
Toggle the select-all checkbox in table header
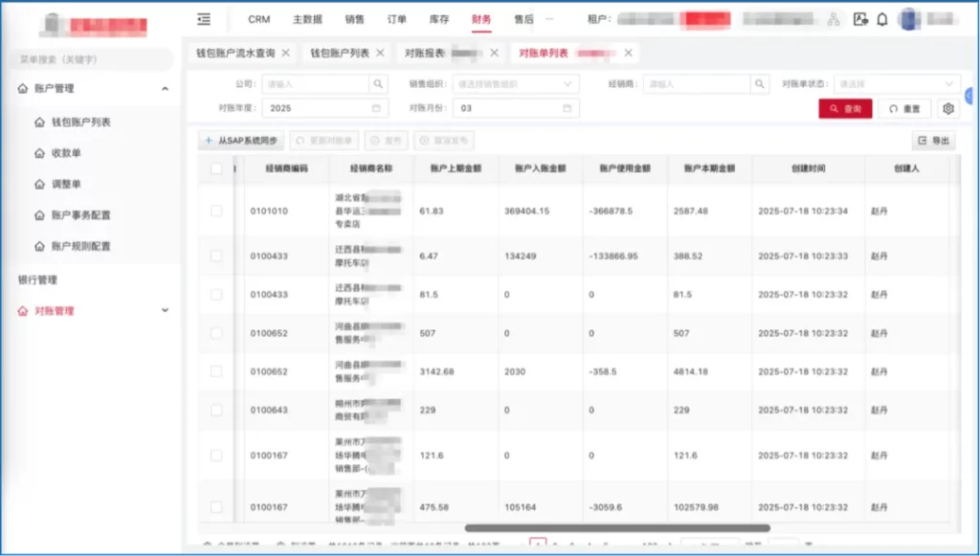[x=216, y=168]
